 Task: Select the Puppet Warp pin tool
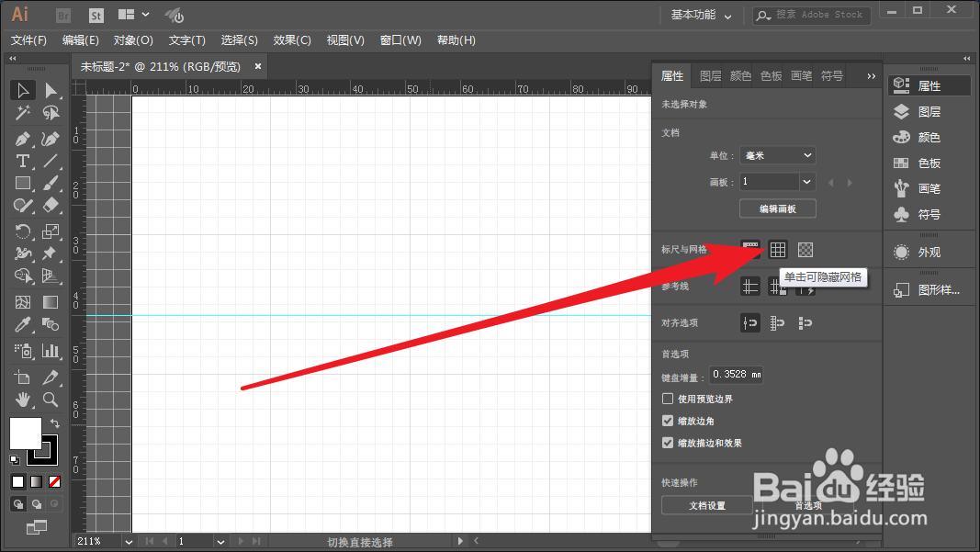[x=51, y=253]
